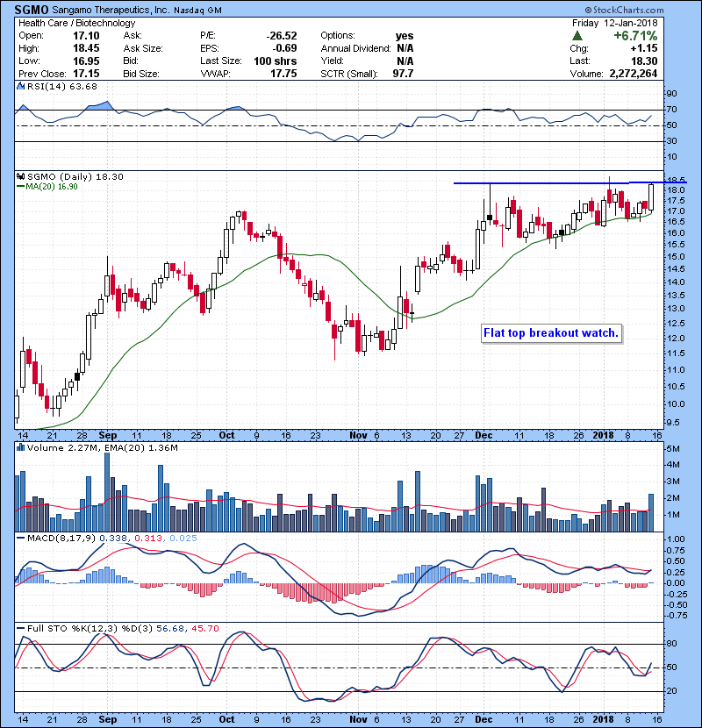Click the SCTR (Small) value 97.7
Screen dimensions: 702x728
pyautogui.click(x=403, y=74)
